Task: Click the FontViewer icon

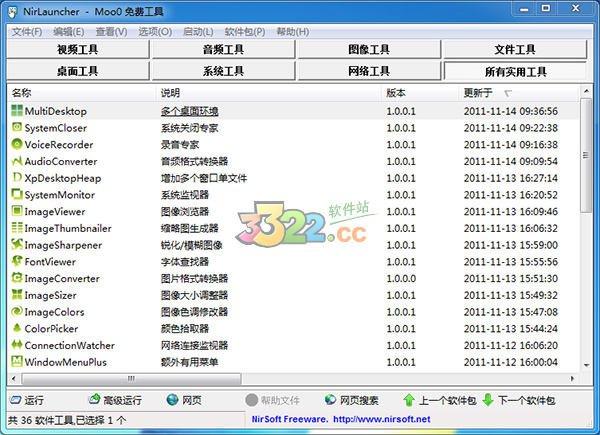Action: (x=17, y=261)
